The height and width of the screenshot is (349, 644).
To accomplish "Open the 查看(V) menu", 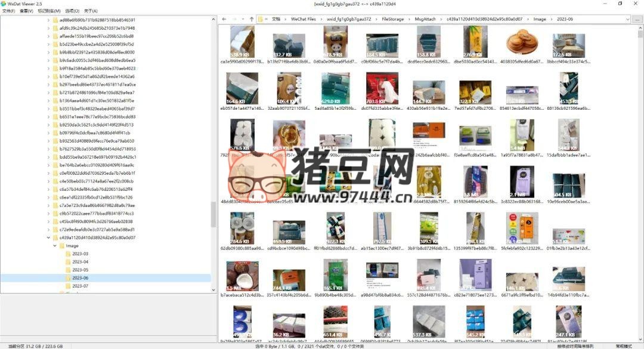I will 26,11.
